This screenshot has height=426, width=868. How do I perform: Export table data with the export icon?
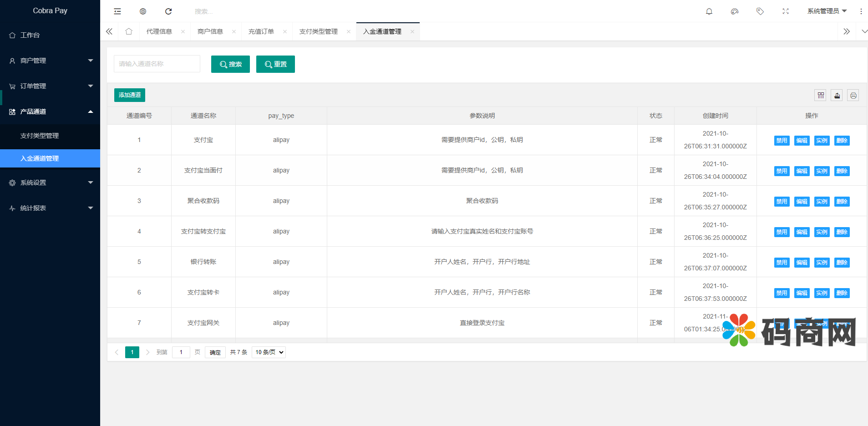tap(837, 95)
